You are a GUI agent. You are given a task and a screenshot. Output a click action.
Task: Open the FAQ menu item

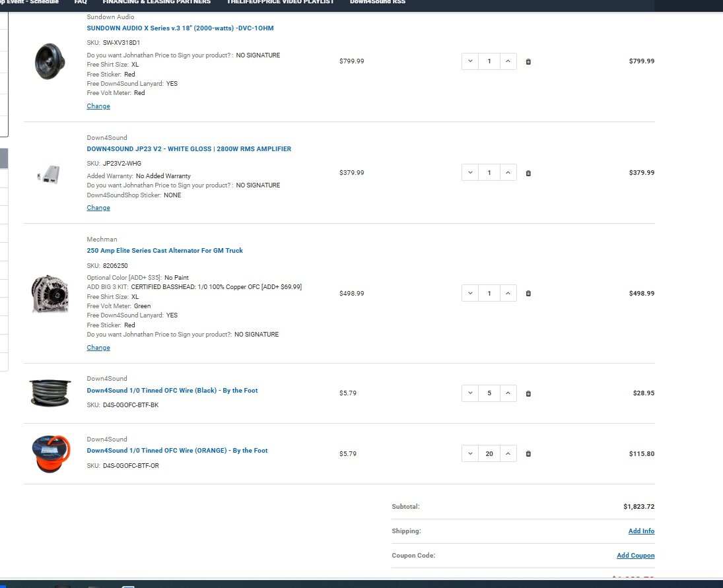[81, 2]
